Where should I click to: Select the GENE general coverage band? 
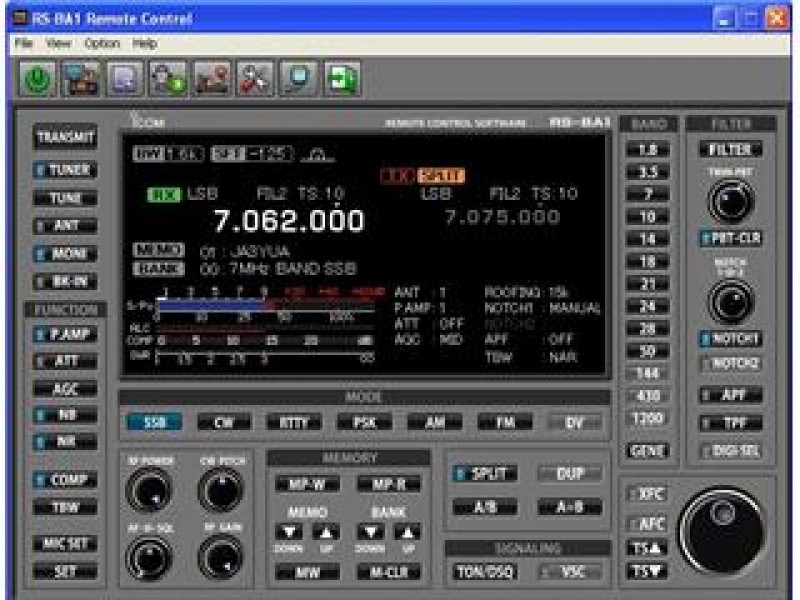point(647,451)
